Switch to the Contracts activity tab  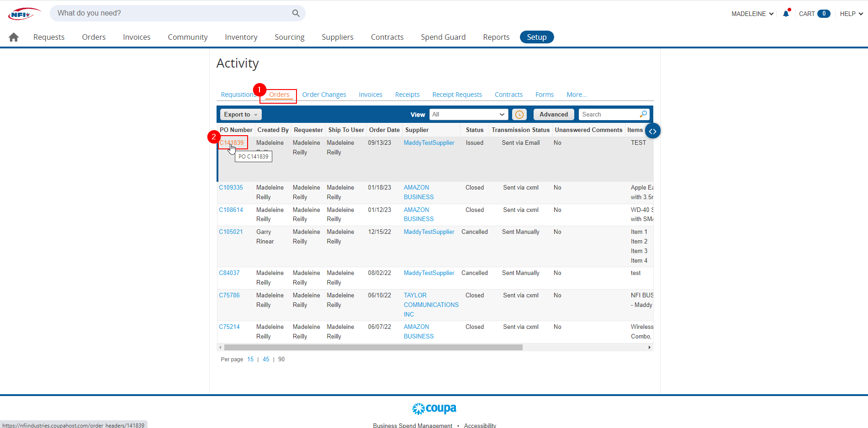coord(508,95)
